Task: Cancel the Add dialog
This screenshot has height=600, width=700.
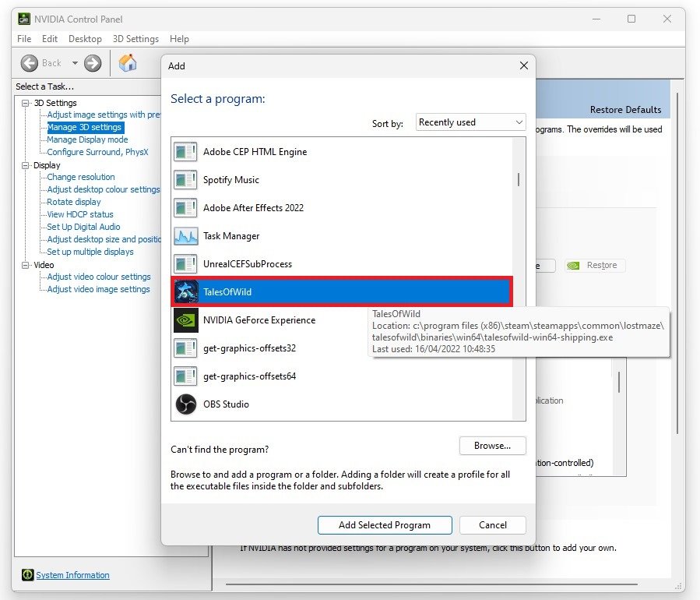Action: pyautogui.click(x=492, y=525)
